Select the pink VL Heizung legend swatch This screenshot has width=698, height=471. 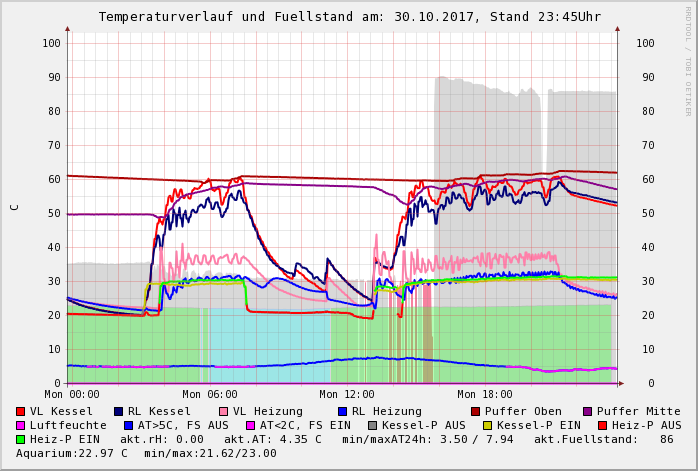pyautogui.click(x=223, y=411)
